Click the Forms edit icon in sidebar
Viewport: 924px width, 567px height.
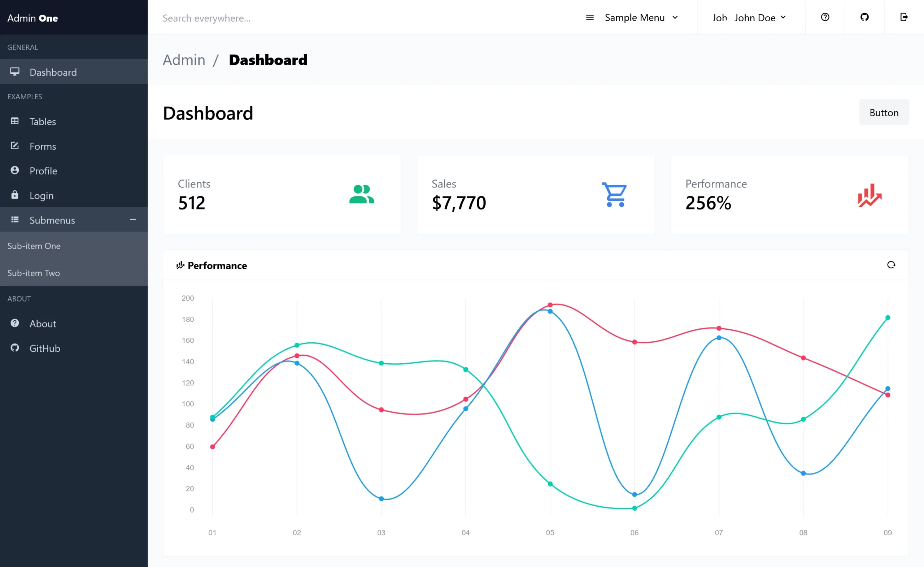pyautogui.click(x=15, y=146)
